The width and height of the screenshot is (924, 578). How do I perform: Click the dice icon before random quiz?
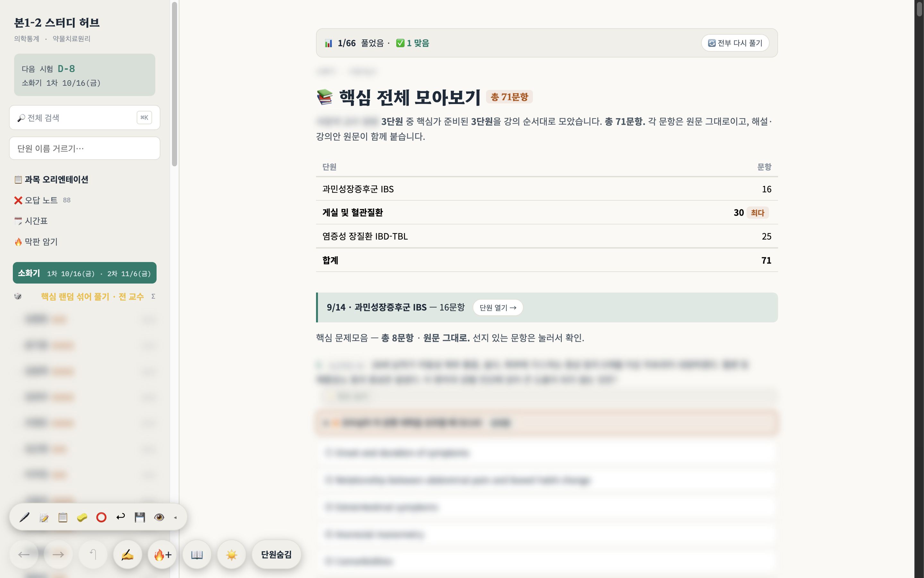tap(18, 296)
